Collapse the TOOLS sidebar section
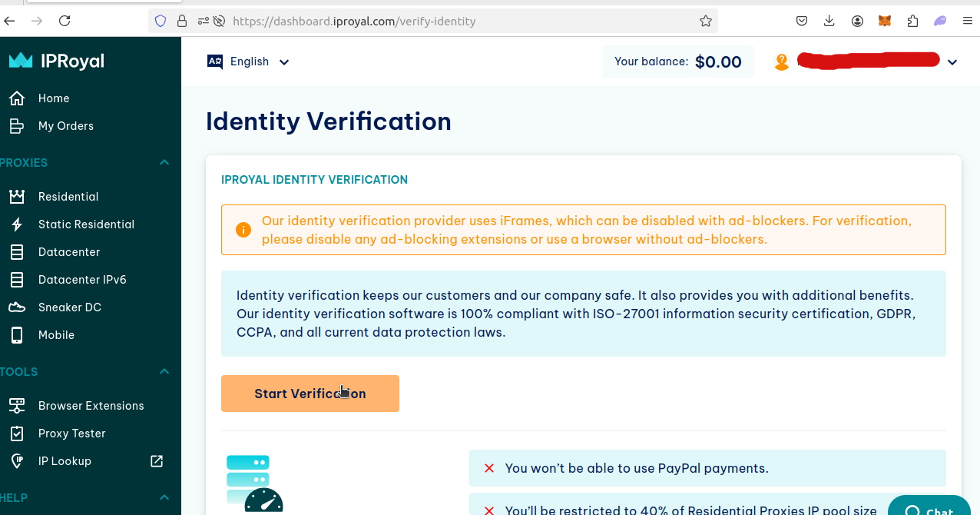The height and width of the screenshot is (515, 980). coord(164,372)
